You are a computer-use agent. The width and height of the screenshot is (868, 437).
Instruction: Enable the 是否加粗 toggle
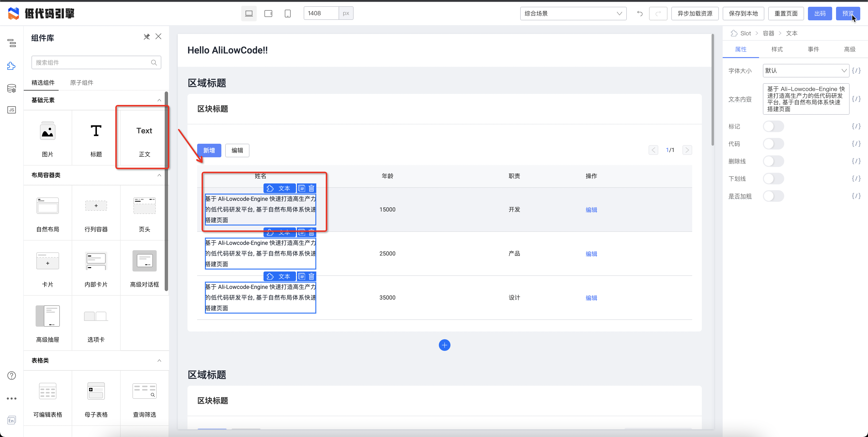(774, 196)
